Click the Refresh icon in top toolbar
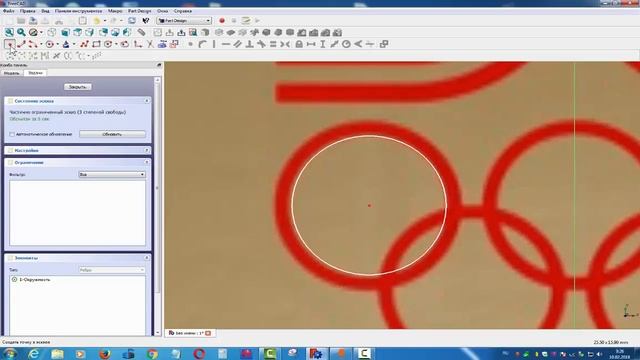This screenshot has width=640, height=360. pos(132,20)
